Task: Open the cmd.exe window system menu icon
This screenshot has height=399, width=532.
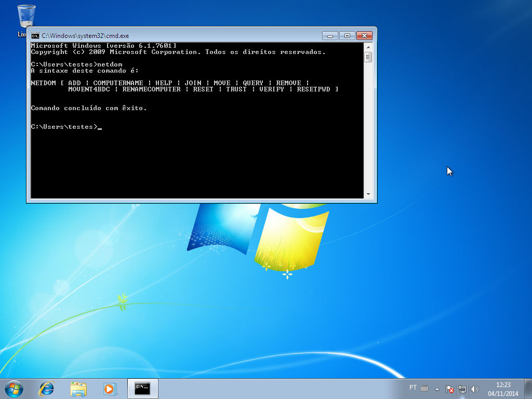Action: point(34,36)
